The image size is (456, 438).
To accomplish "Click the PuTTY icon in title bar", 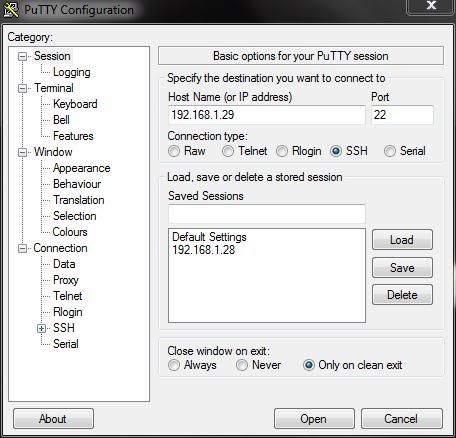I will [11, 10].
